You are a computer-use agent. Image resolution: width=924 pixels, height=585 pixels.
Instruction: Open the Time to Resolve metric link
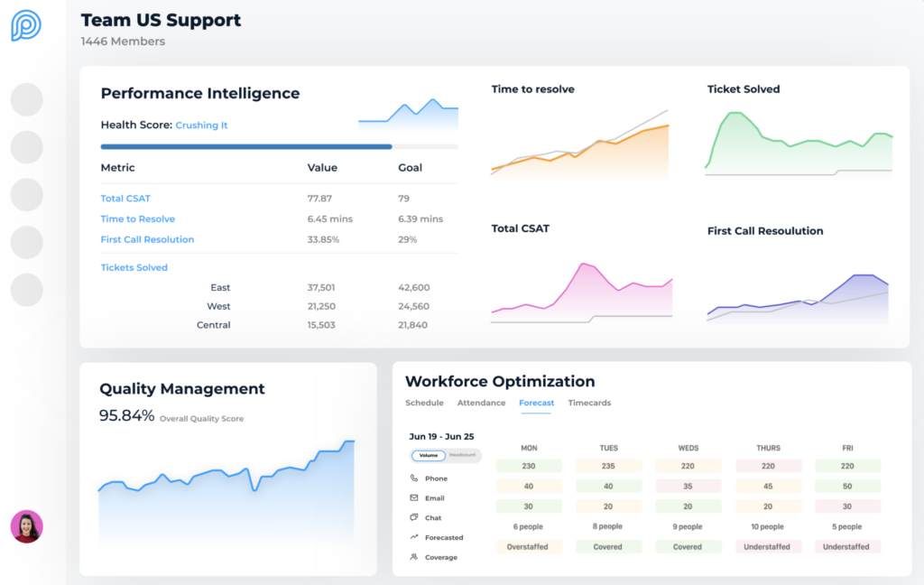pyautogui.click(x=138, y=218)
